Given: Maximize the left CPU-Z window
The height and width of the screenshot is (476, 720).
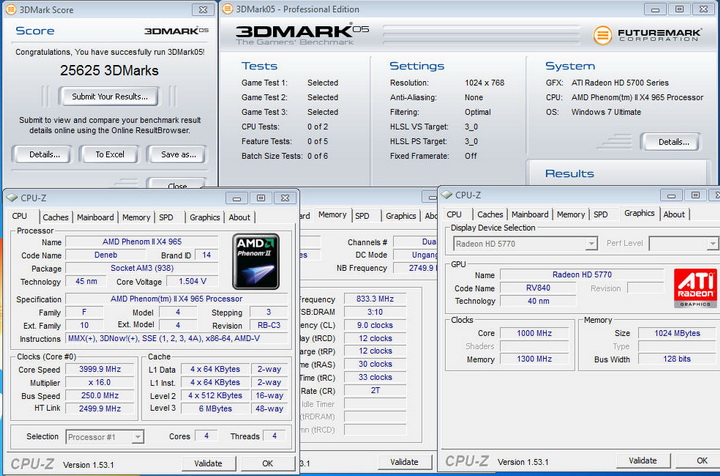Looking at the screenshot, I should point(261,198).
